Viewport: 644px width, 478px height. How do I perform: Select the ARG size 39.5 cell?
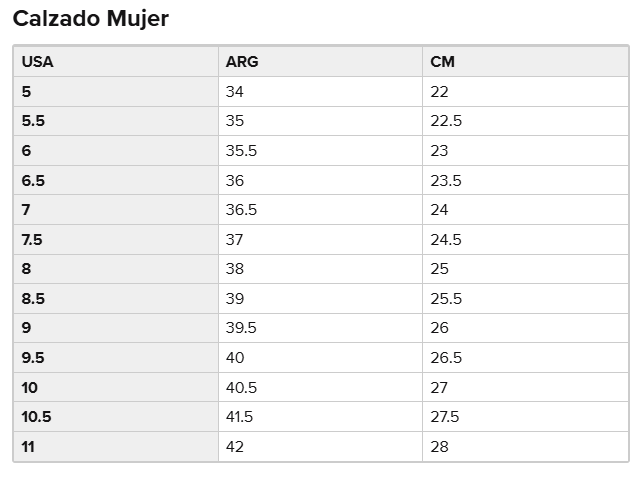(241, 328)
